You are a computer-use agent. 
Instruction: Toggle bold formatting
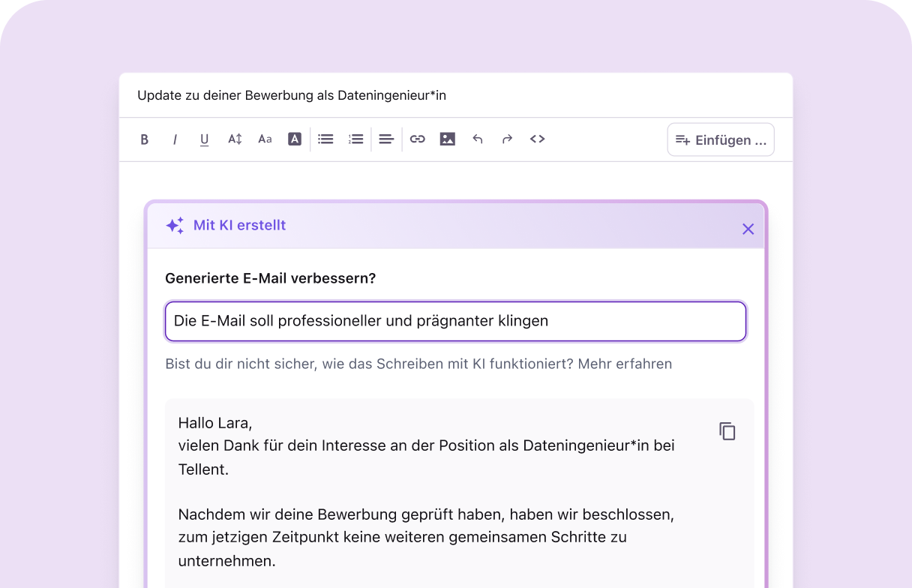pyautogui.click(x=145, y=139)
